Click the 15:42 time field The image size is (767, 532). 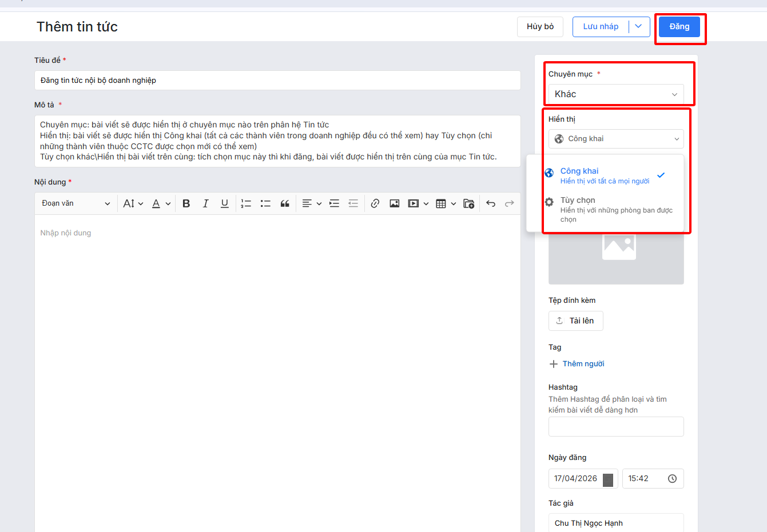click(x=653, y=479)
